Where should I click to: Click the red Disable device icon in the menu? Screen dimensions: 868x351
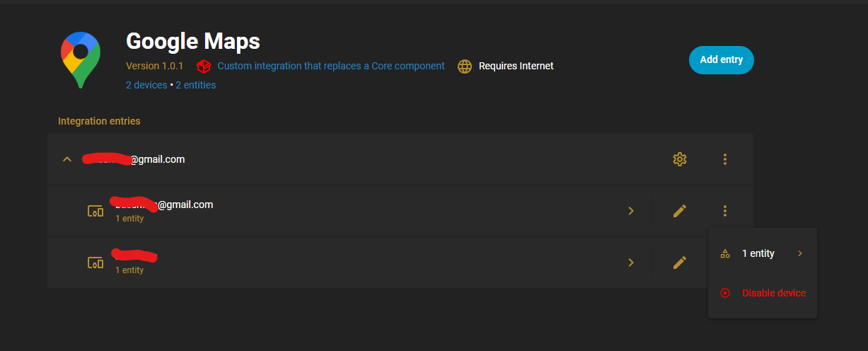tap(724, 293)
